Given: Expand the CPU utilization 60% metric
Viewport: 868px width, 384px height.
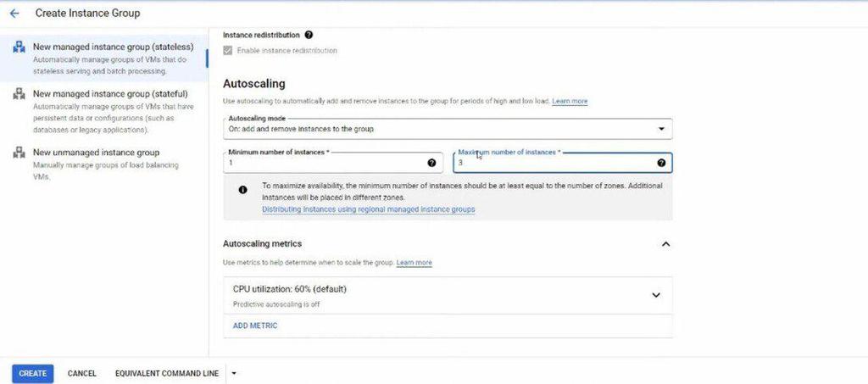Looking at the screenshot, I should [654, 295].
